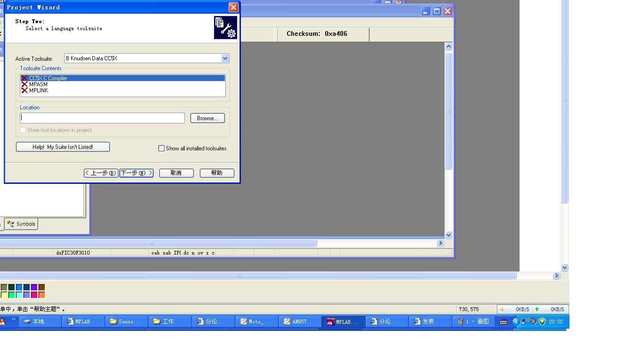Image resolution: width=644 pixels, height=362 pixels.
Task: Switch to 发表 browser taskbar item
Action: click(430, 321)
